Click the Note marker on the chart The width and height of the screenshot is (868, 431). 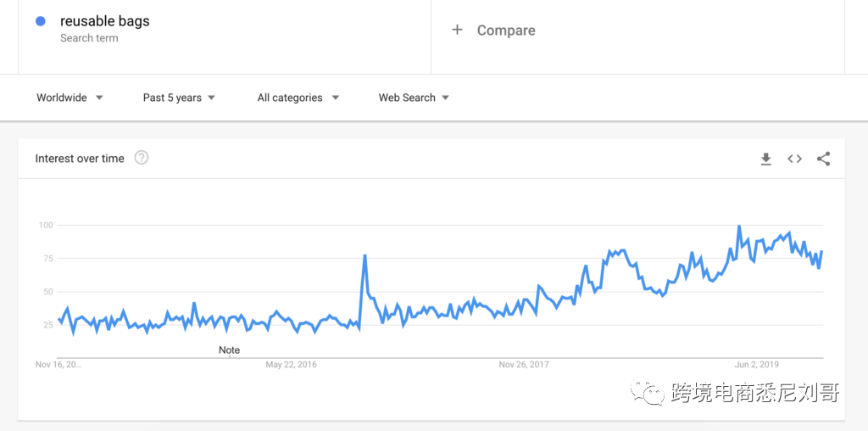point(229,350)
